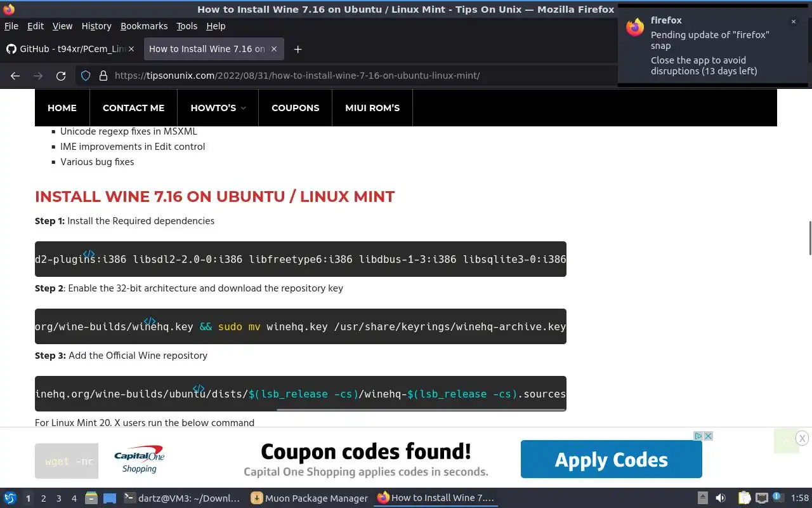Dismiss the firefox snap notification

[793, 22]
